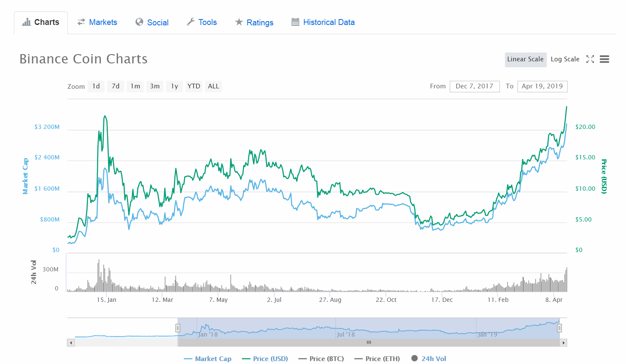Grab the left navigator range handle
This screenshot has width=626, height=364.
tap(178, 328)
